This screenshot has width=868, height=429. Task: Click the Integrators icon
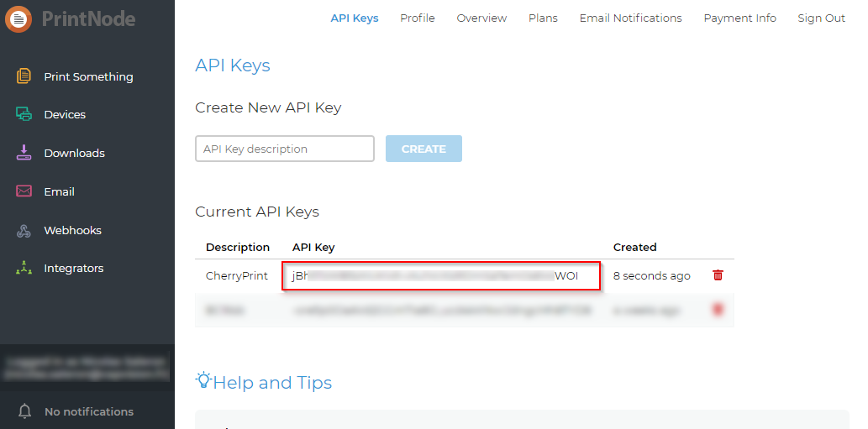pyautogui.click(x=24, y=268)
